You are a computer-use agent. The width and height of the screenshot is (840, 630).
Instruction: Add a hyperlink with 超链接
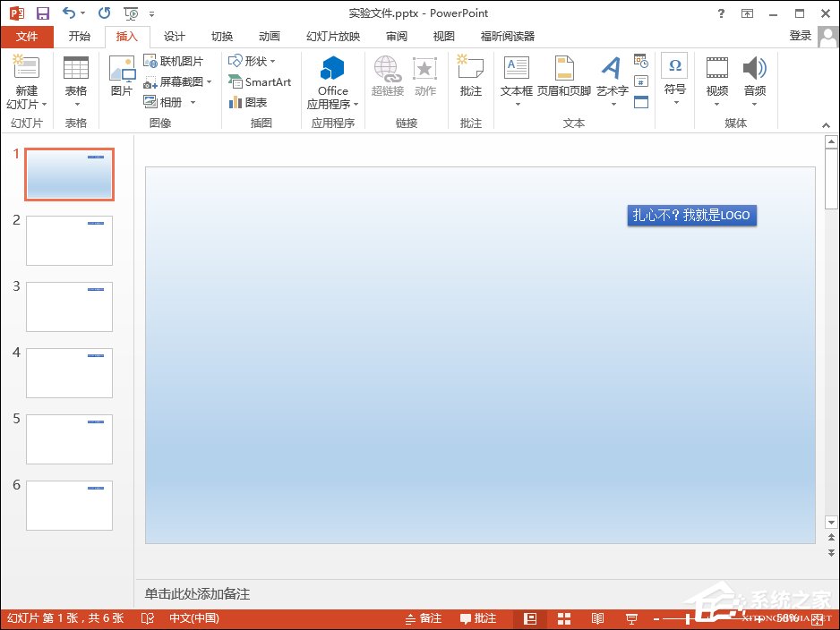point(387,79)
